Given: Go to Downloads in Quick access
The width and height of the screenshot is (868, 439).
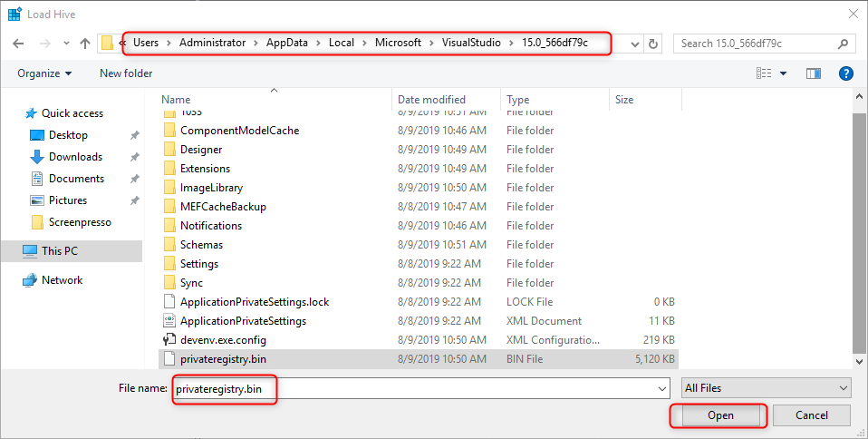Looking at the screenshot, I should (x=75, y=157).
